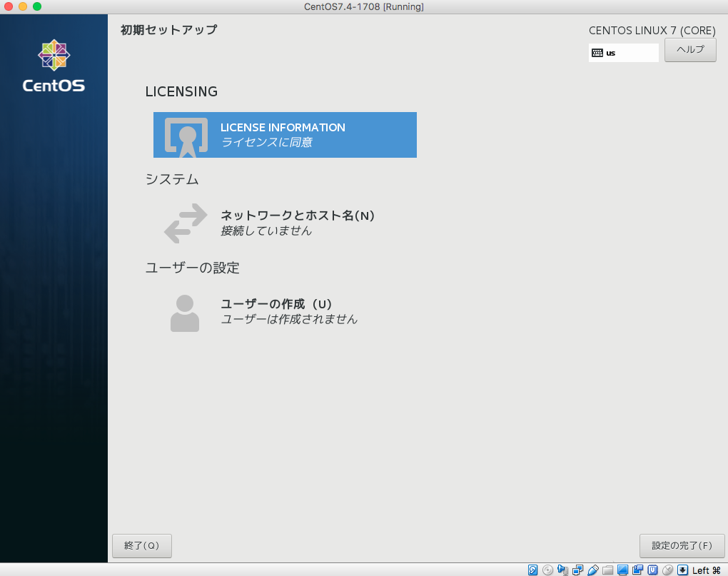Click the LICENSE INFORMATION person icon
This screenshot has width=728, height=576.
pyautogui.click(x=186, y=135)
